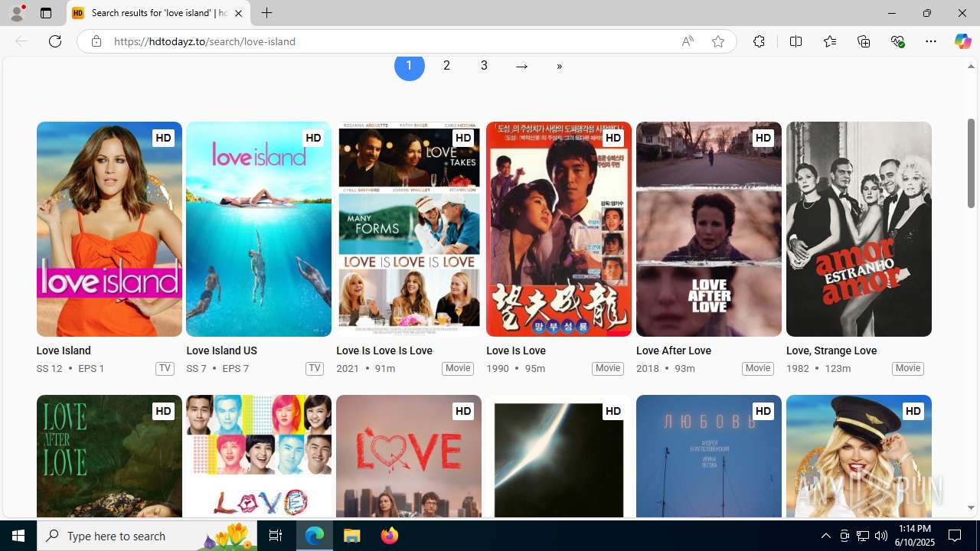Image resolution: width=980 pixels, height=551 pixels.
Task: Click Movie badge under Love After Love
Action: [758, 368]
